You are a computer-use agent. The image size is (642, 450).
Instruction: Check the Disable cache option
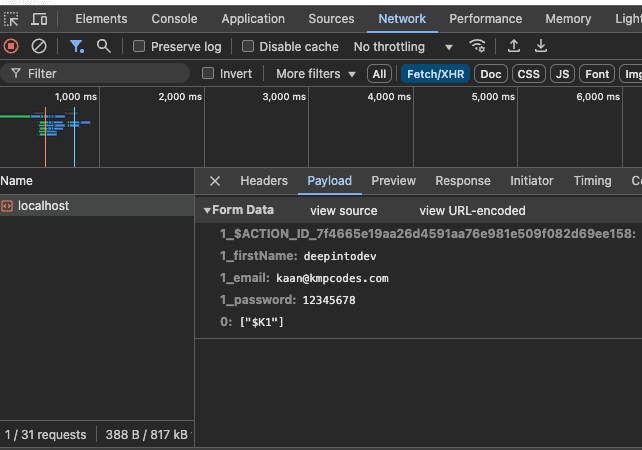click(x=248, y=47)
